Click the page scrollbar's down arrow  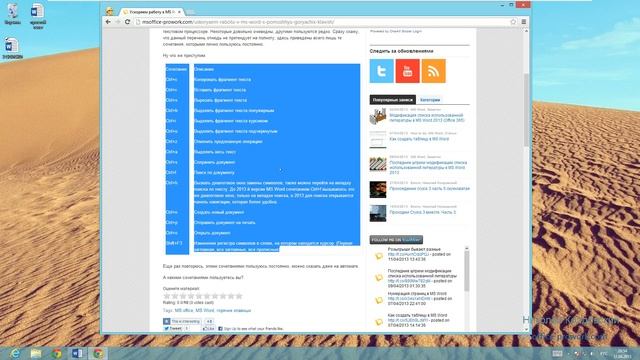click(x=526, y=329)
